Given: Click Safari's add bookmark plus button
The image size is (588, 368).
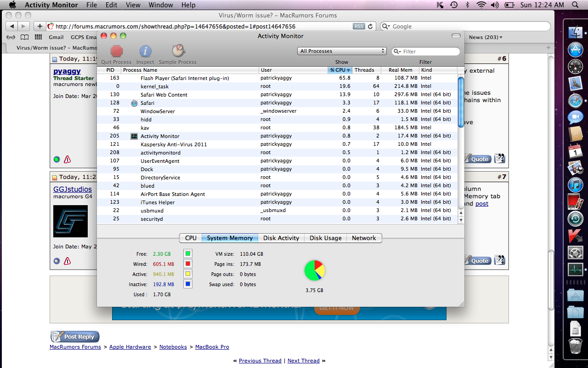Looking at the screenshot, I should coord(40,26).
